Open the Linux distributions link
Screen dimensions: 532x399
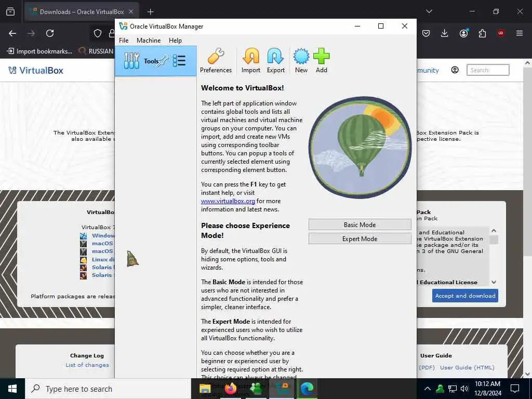pos(103,259)
